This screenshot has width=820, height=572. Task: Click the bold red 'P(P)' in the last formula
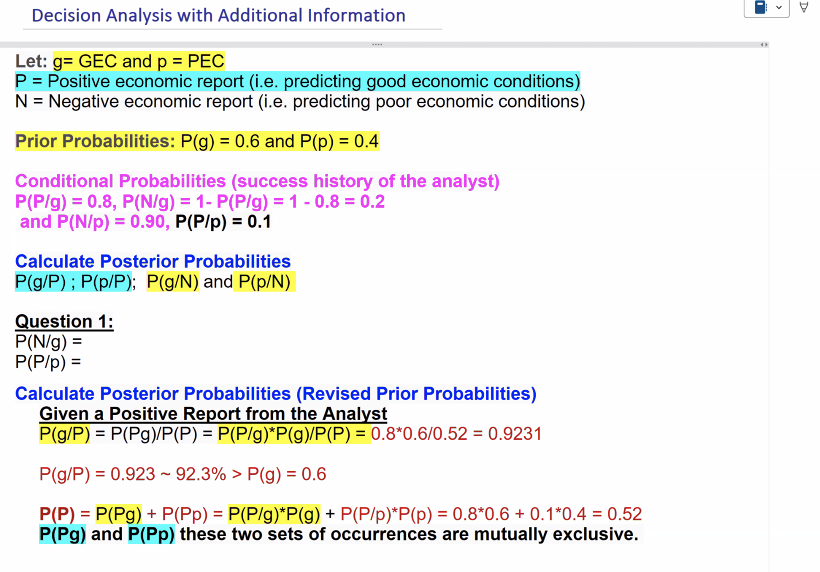(x=57, y=514)
